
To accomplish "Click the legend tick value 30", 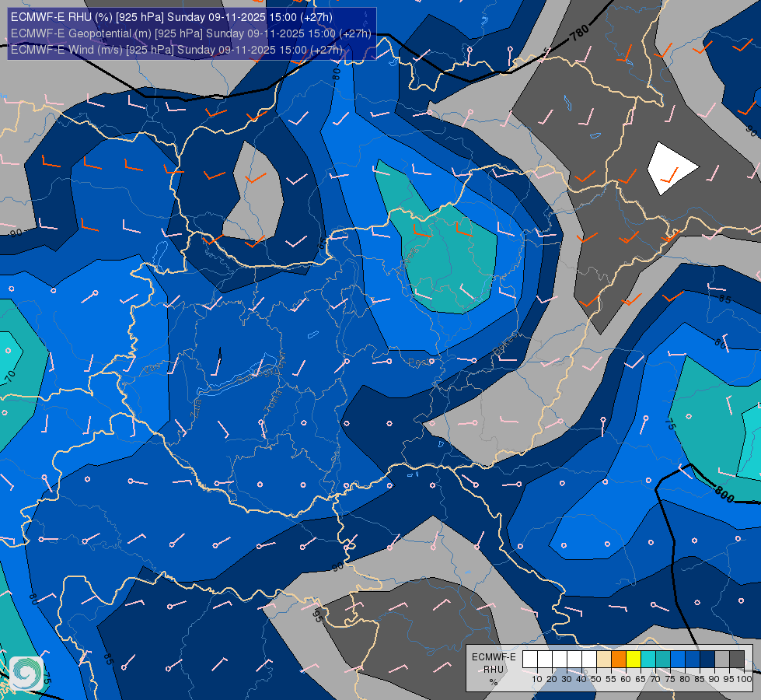I will click(567, 679).
